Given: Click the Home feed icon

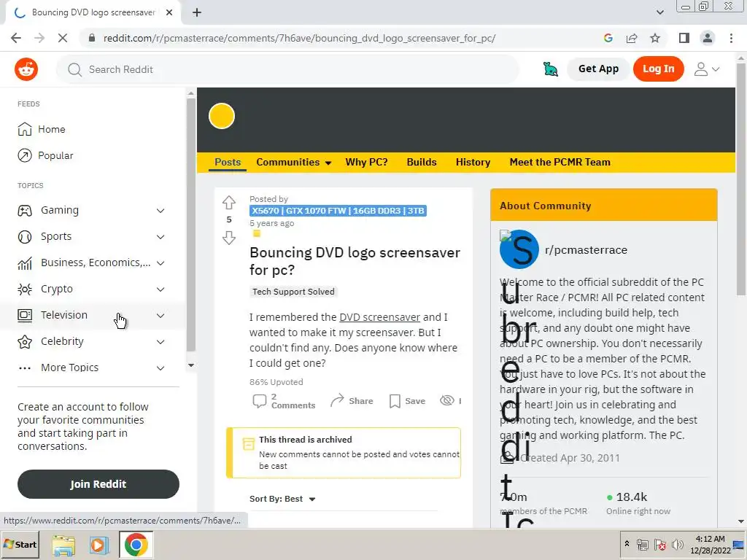Looking at the screenshot, I should pos(24,129).
